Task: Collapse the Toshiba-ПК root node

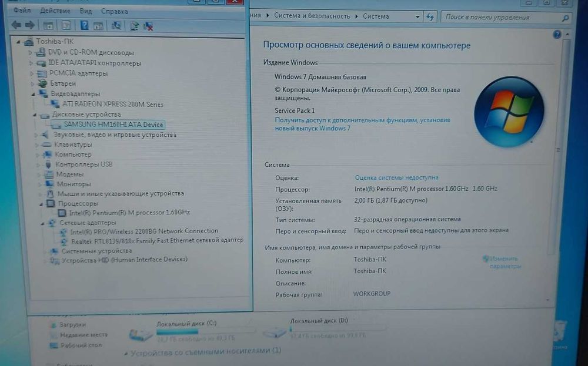Action: (x=18, y=42)
